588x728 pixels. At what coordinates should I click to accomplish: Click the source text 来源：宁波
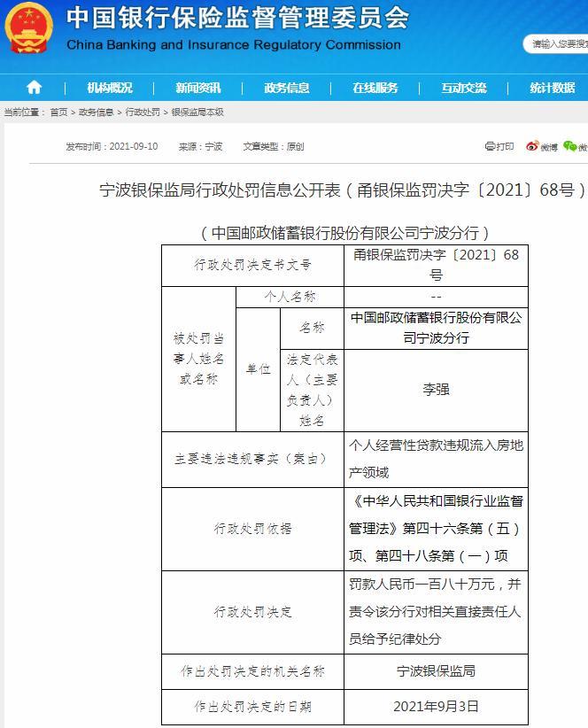pos(200,147)
